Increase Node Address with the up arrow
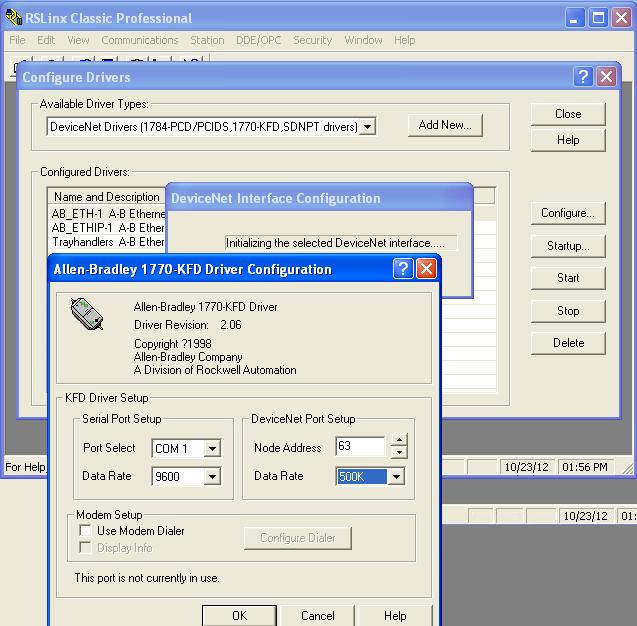Screen dimensions: 637x626 pyautogui.click(x=399, y=440)
